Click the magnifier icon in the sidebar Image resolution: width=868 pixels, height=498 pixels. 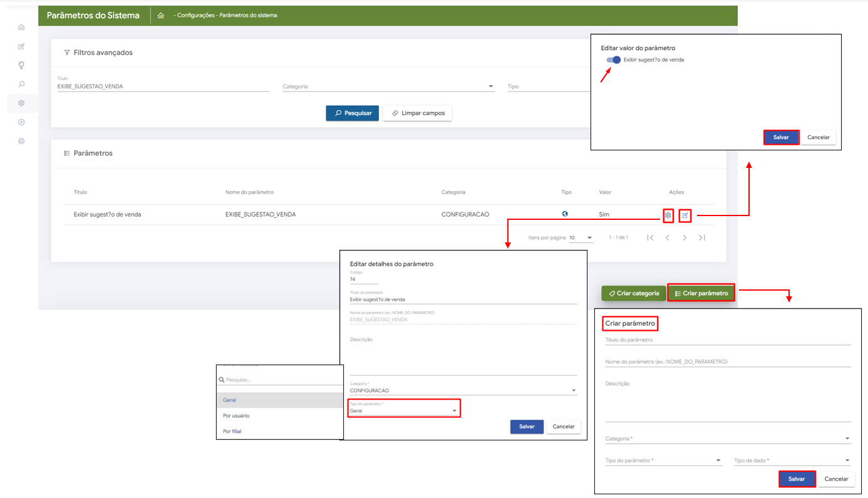pos(21,84)
